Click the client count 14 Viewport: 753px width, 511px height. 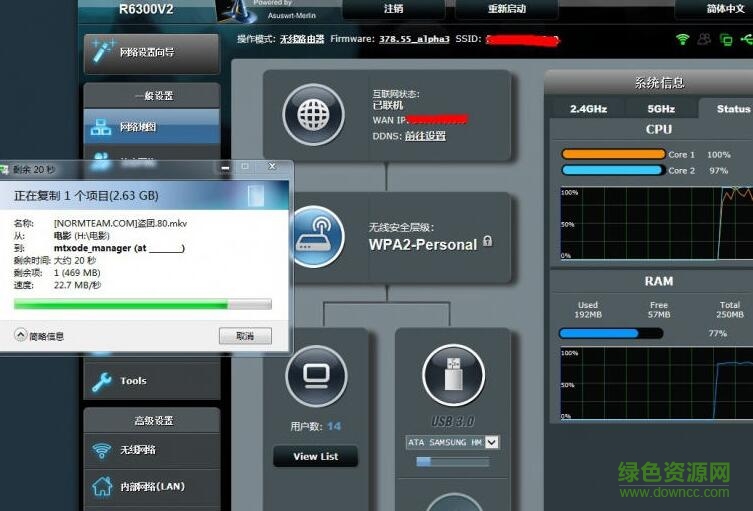click(334, 426)
